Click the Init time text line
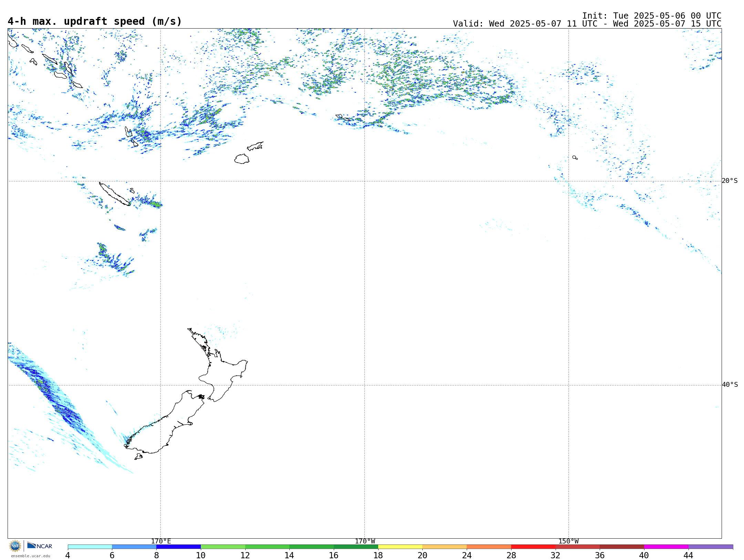The height and width of the screenshot is (560, 744). click(x=652, y=16)
